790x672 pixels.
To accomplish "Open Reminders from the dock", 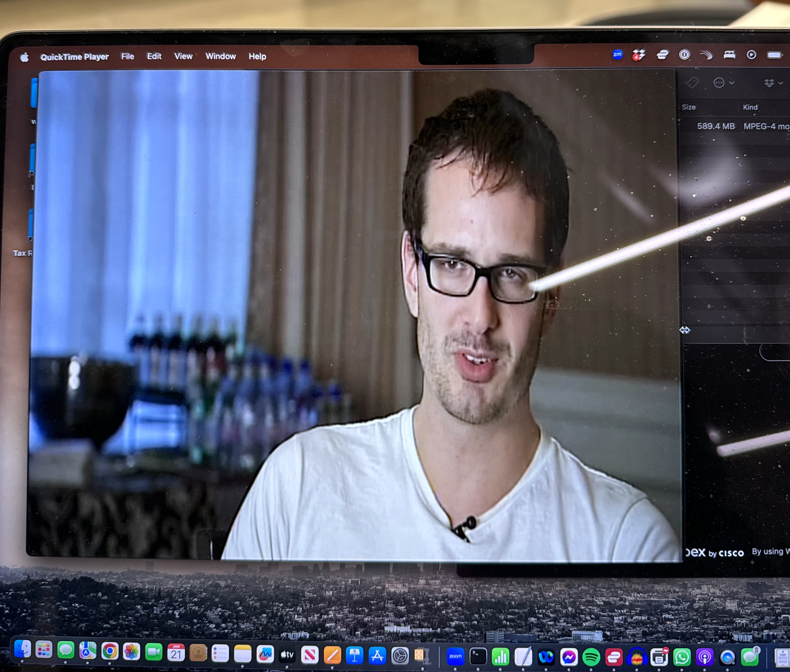I will (220, 654).
